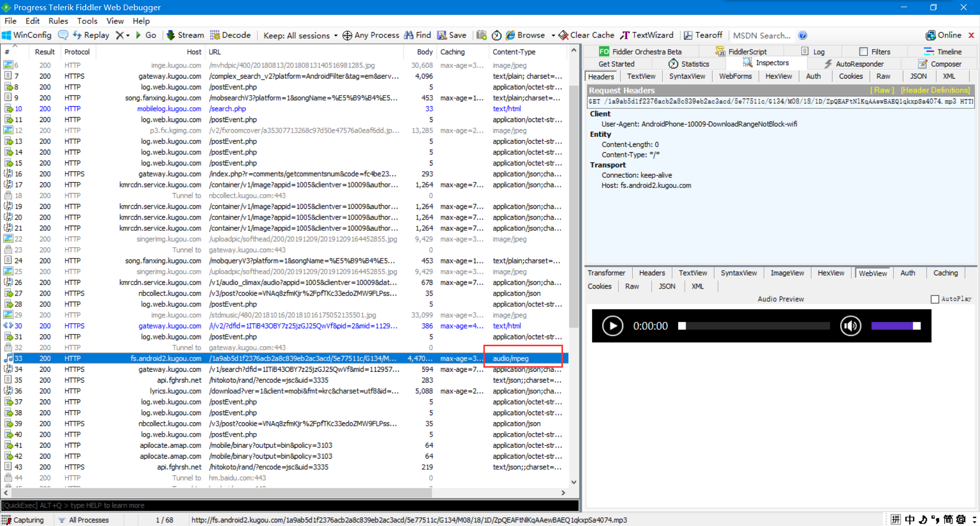Expand the Browse dropdown arrow
Image resolution: width=980 pixels, height=526 pixels.
coord(553,35)
